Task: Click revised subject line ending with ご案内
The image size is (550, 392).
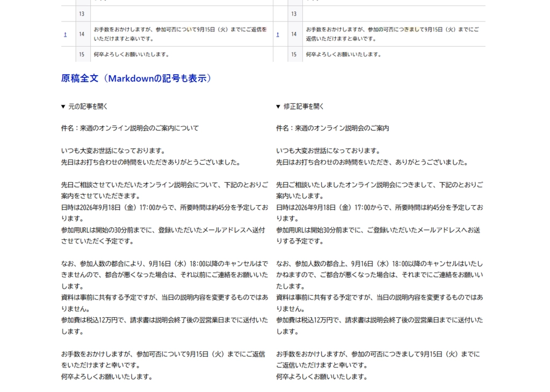Action: 332,128
